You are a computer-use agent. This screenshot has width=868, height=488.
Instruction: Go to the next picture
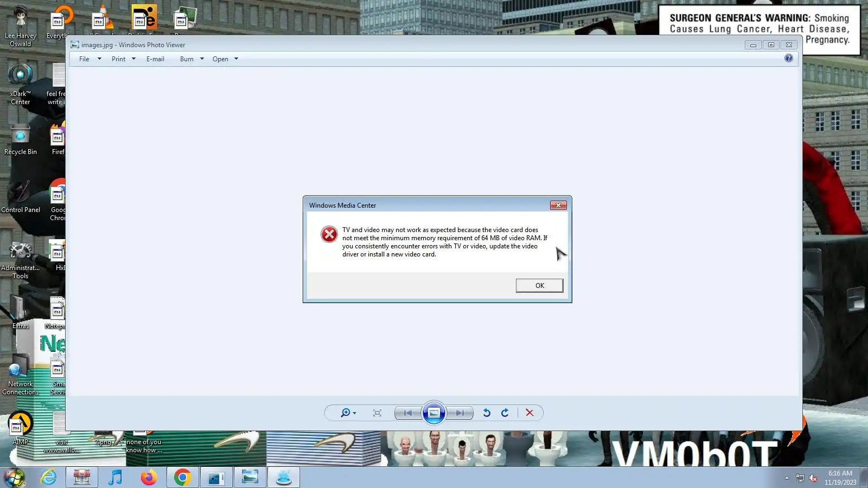460,413
